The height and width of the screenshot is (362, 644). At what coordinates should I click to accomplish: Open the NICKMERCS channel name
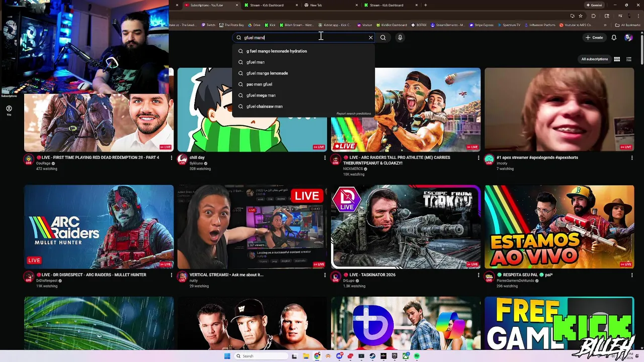point(353,169)
